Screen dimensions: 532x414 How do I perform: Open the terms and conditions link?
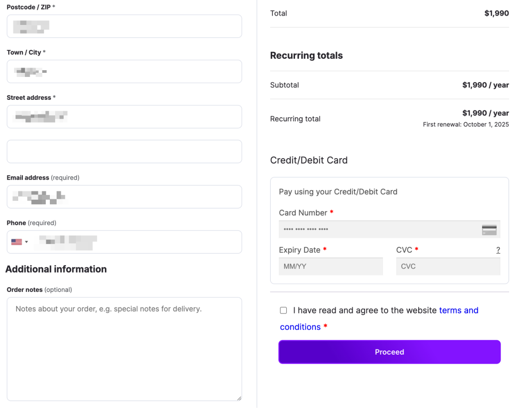tap(458, 310)
